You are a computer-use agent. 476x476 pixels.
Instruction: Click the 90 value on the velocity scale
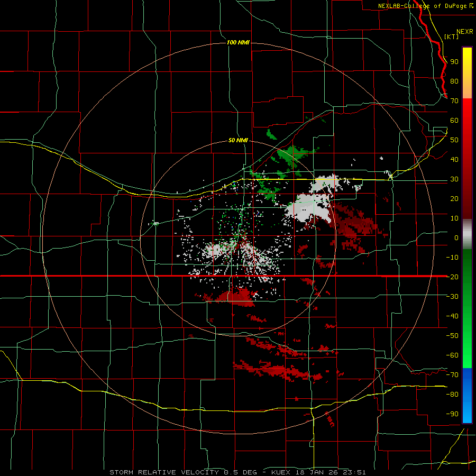click(454, 62)
